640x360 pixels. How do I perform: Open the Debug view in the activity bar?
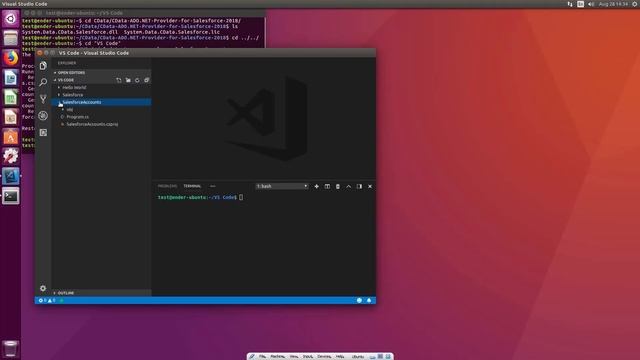coord(43,116)
